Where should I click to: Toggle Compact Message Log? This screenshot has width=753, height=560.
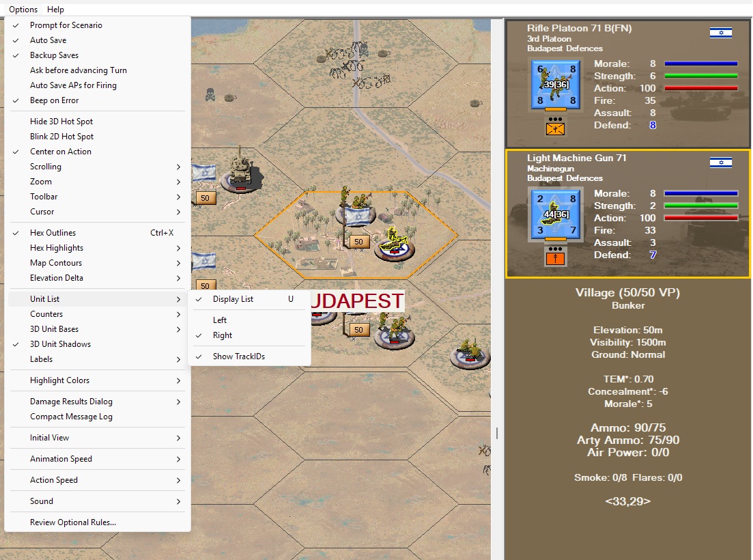pyautogui.click(x=98, y=417)
